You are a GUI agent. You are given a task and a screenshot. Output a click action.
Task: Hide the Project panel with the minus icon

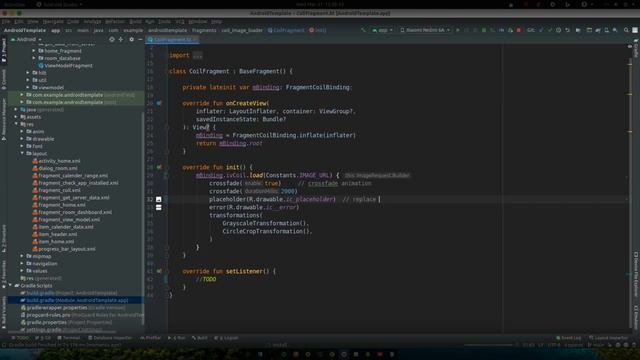point(140,40)
